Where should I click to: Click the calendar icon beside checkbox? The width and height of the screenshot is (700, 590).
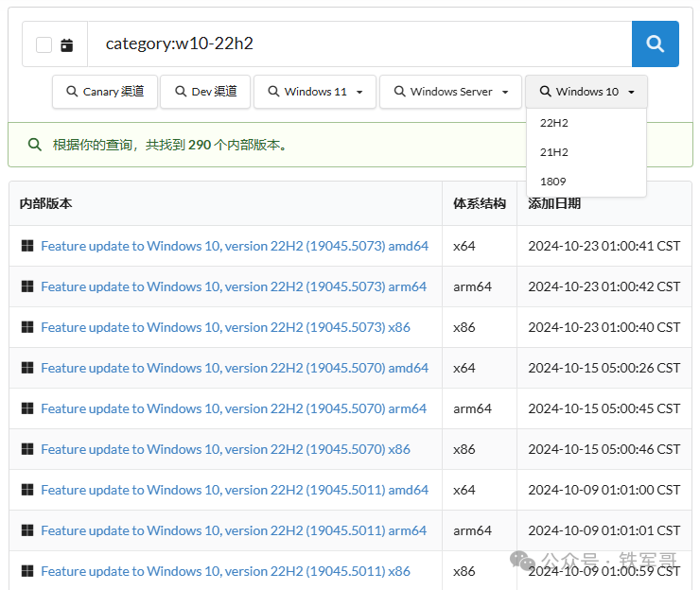click(66, 45)
